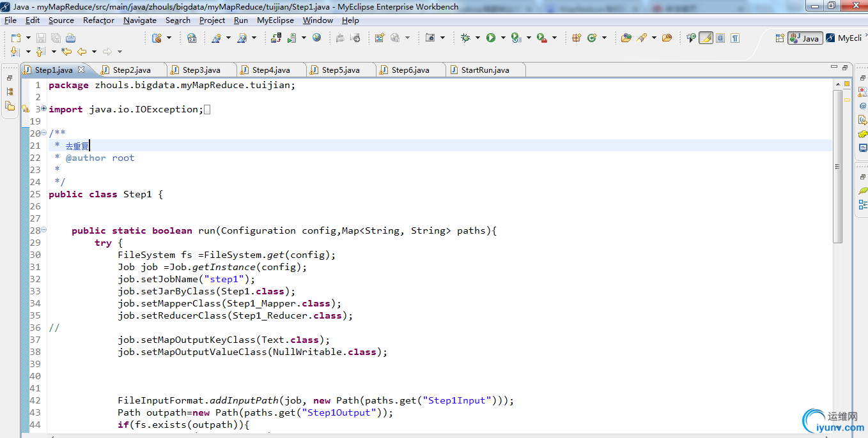Open the dropdown arrow beside External Tools icon

pyautogui.click(x=554, y=38)
